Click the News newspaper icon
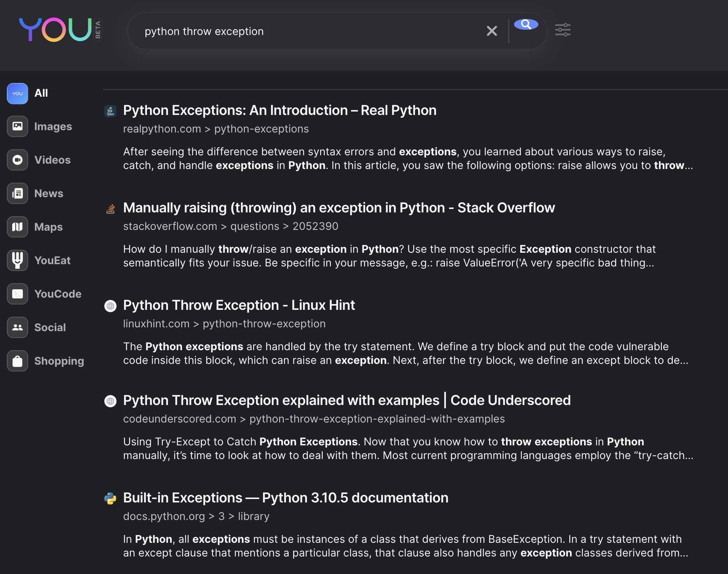The image size is (728, 574). pos(18,193)
